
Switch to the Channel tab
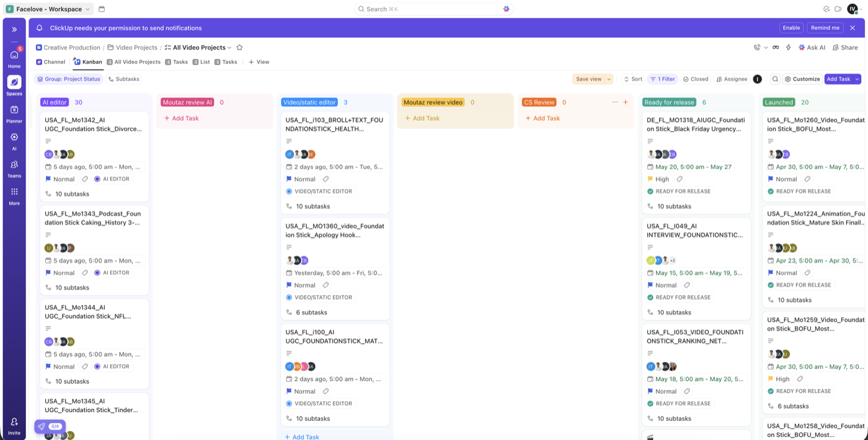click(x=50, y=62)
